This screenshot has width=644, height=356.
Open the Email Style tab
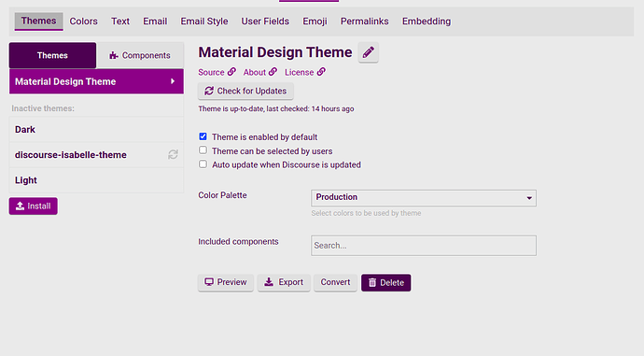204,21
